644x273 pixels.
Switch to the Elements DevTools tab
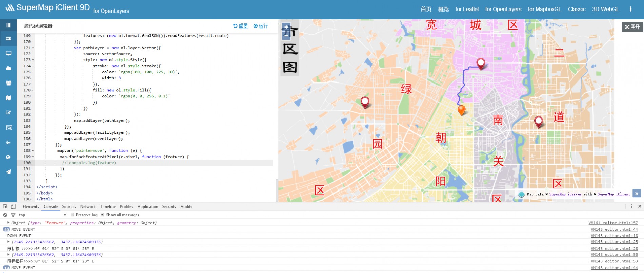pyautogui.click(x=31, y=206)
